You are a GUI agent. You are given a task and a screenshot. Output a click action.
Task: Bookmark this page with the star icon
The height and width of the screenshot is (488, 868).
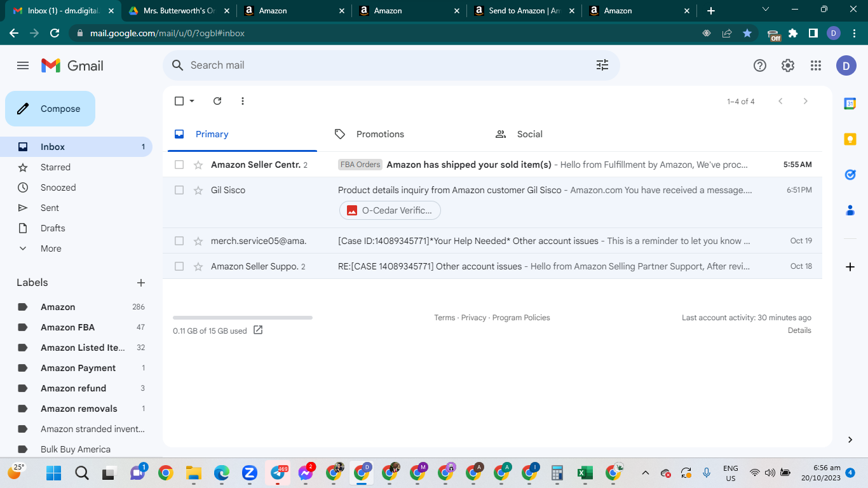747,33
